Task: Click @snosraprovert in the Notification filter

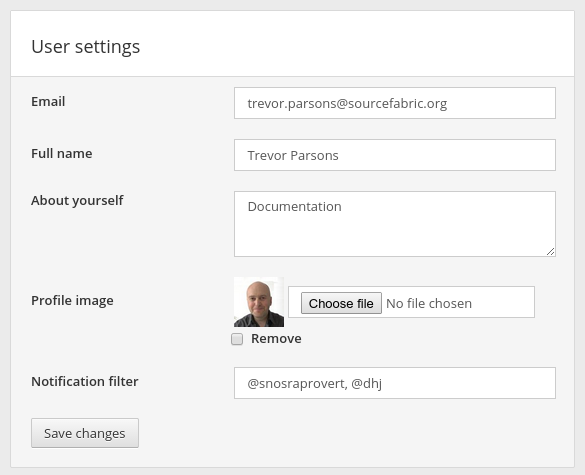Action: (x=296, y=384)
